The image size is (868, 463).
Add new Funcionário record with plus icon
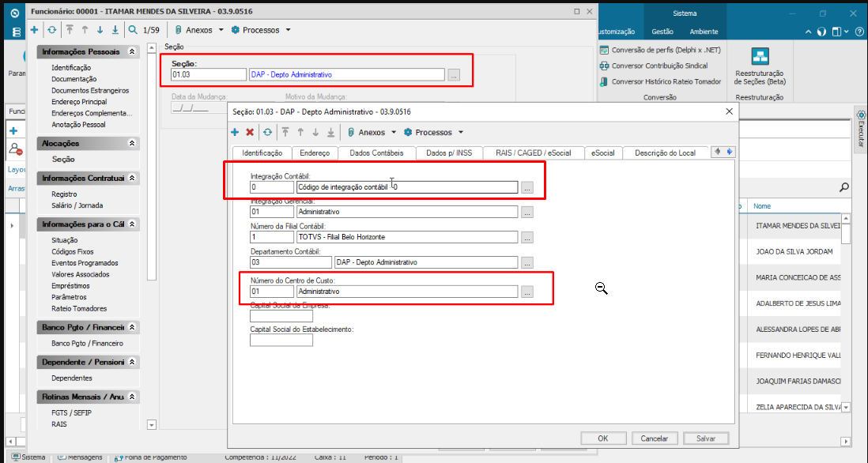[x=34, y=30]
